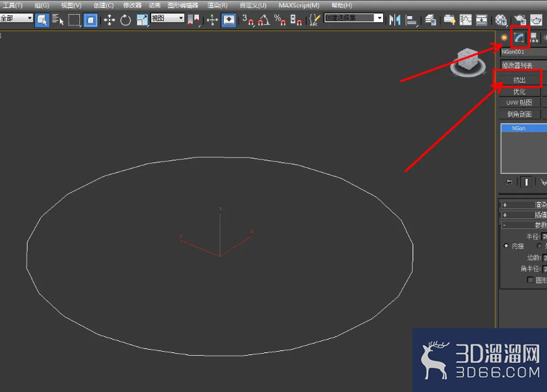Open Render Setup dialog
The width and height of the screenshot is (547, 392).
[520, 20]
